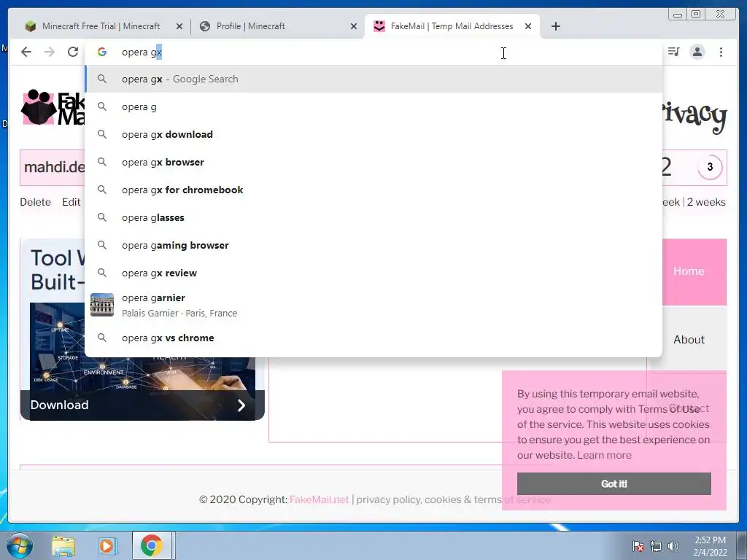This screenshot has width=747, height=560.
Task: Reload the page with the refresh icon
Action: pos(73,52)
